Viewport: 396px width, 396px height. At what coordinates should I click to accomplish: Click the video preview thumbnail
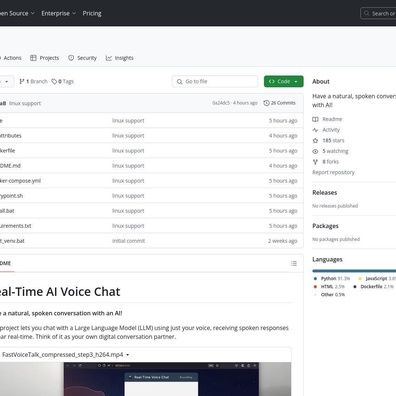(x=145, y=379)
